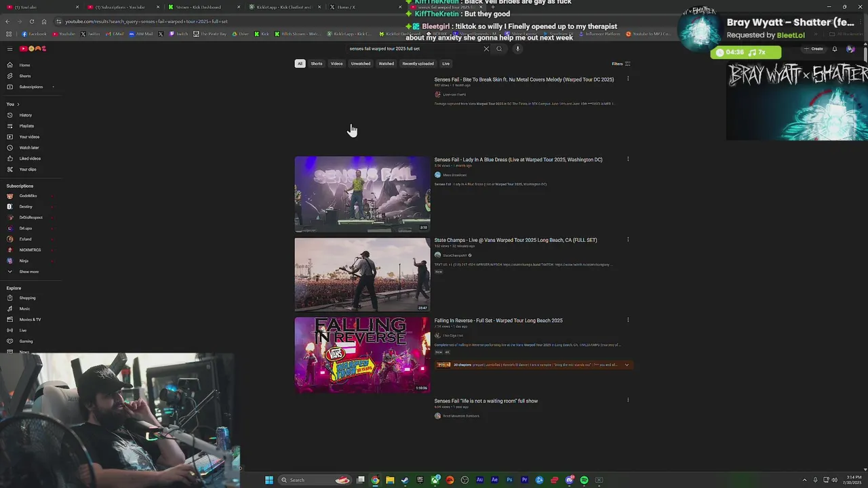Open Gaming in Explore section

(x=31, y=342)
